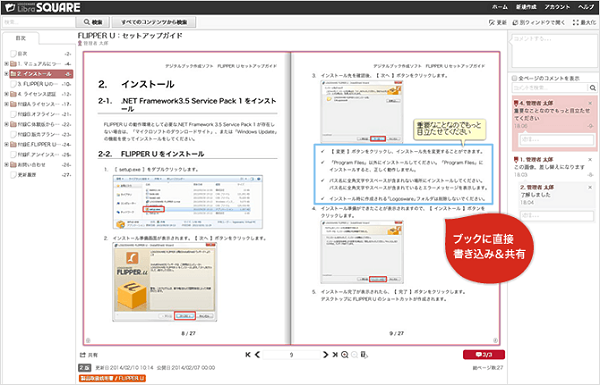Image resolution: width=600 pixels, height=385 pixels.
Task: Open the アカウント menu item
Action: pyautogui.click(x=557, y=7)
